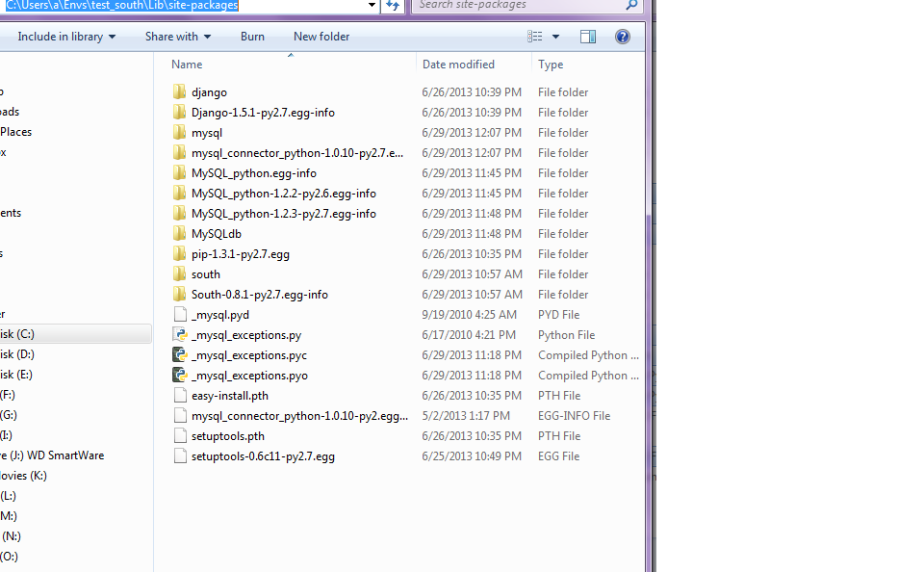This screenshot has width=924, height=572.
Task: Click the Django-1.5.1-py2.7.egg-info folder icon
Action: 180,112
